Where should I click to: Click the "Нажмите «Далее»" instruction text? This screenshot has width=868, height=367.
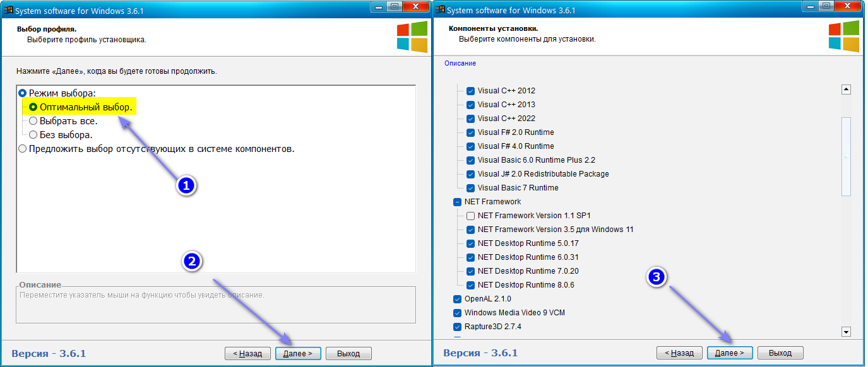coord(117,71)
